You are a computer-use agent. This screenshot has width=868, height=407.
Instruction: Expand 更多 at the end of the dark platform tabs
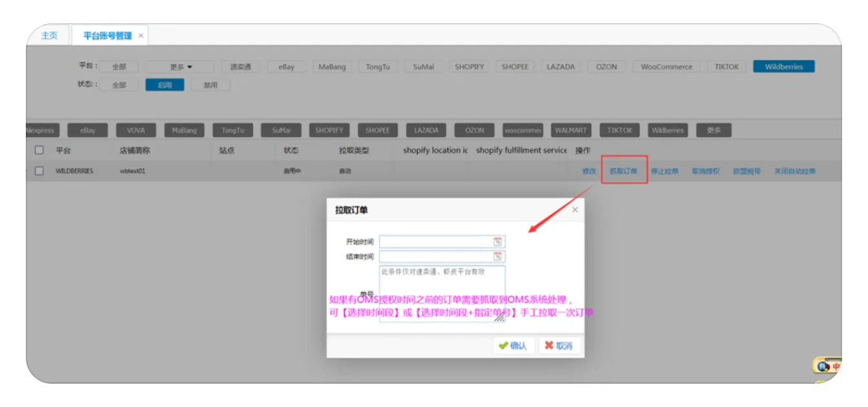tap(713, 130)
